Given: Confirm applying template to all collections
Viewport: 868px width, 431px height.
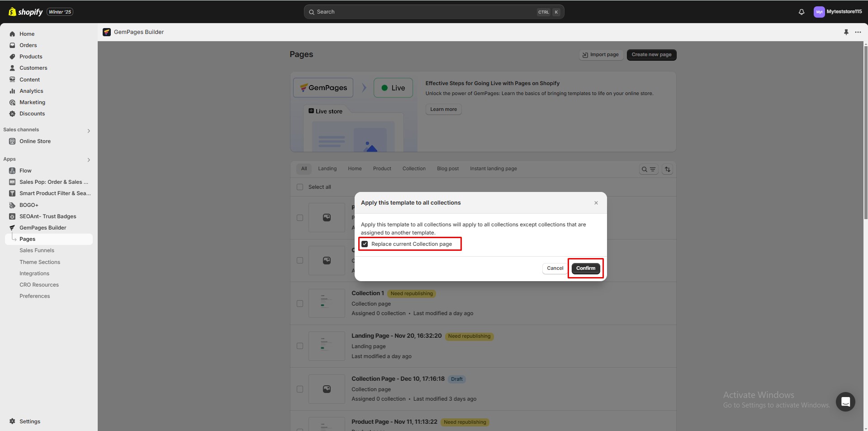Looking at the screenshot, I should [585, 268].
